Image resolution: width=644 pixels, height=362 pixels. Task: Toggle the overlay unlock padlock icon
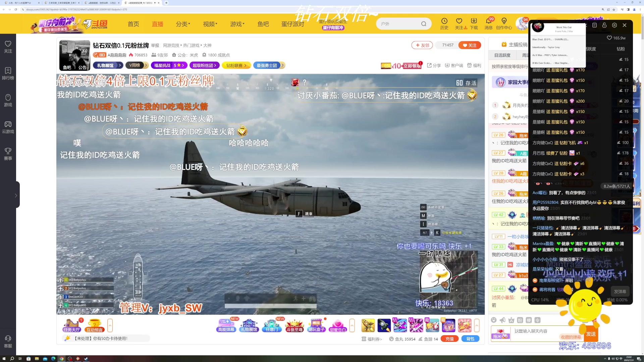[604, 25]
